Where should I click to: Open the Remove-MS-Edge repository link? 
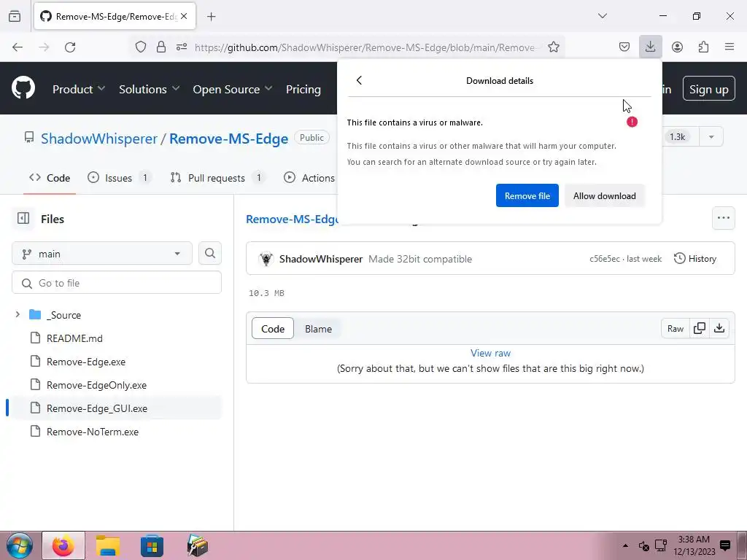coord(228,139)
